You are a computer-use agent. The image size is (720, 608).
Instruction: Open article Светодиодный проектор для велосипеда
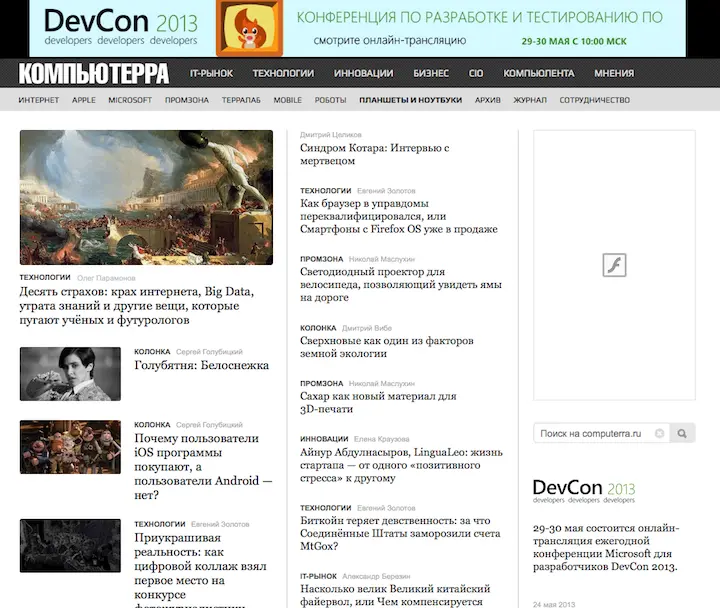tap(401, 285)
